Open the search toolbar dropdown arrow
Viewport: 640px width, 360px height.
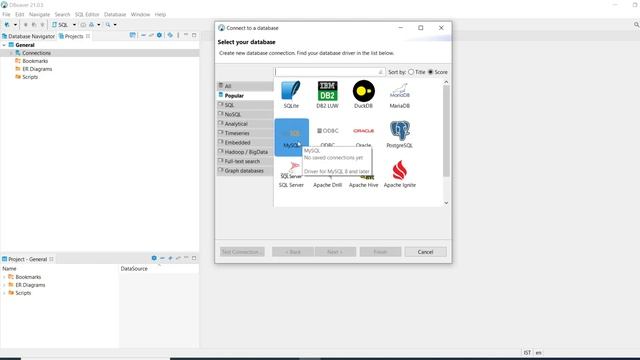click(115, 25)
